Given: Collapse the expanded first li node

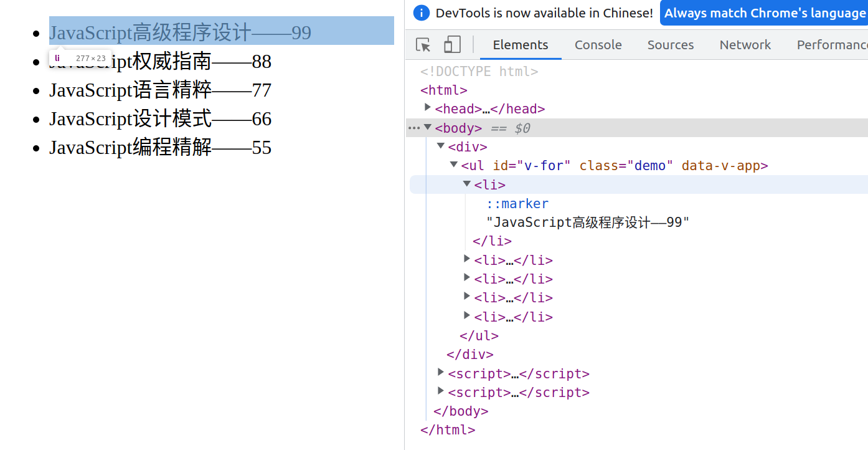Looking at the screenshot, I should point(467,184).
